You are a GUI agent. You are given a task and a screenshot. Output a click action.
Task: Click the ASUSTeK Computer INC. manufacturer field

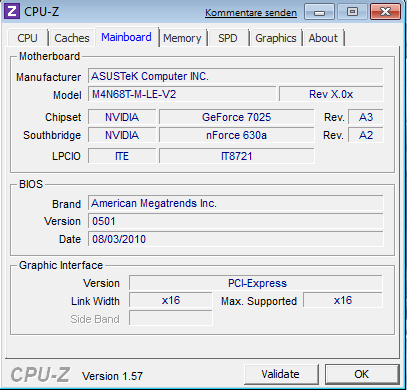(235, 76)
